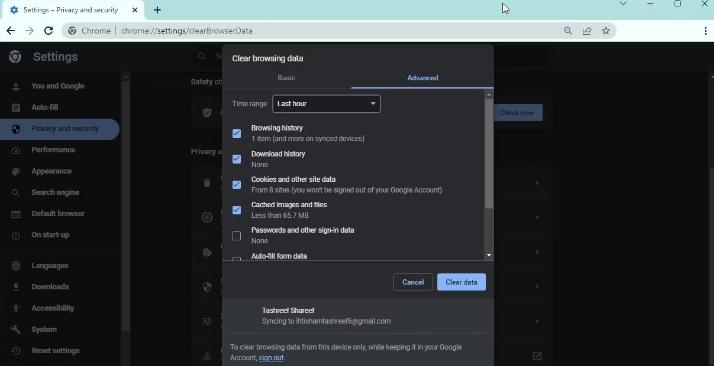Open Auto-fill settings section
Viewport: 714px width, 366px height.
tap(45, 107)
